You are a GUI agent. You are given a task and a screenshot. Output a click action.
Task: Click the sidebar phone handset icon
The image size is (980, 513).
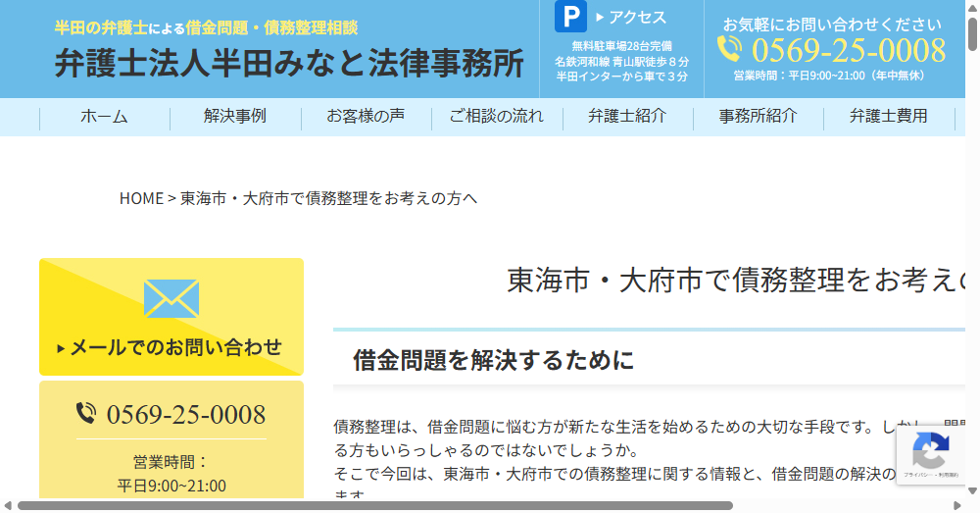[86, 414]
